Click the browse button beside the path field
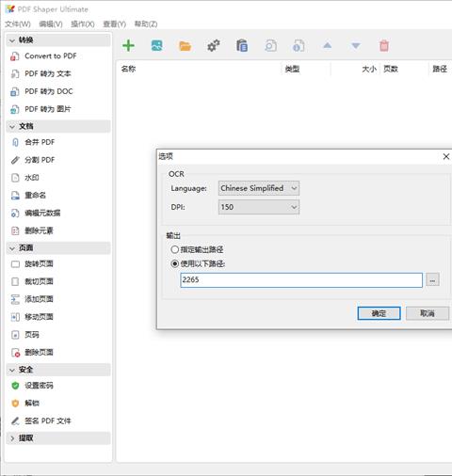The width and height of the screenshot is (452, 476). click(x=432, y=280)
